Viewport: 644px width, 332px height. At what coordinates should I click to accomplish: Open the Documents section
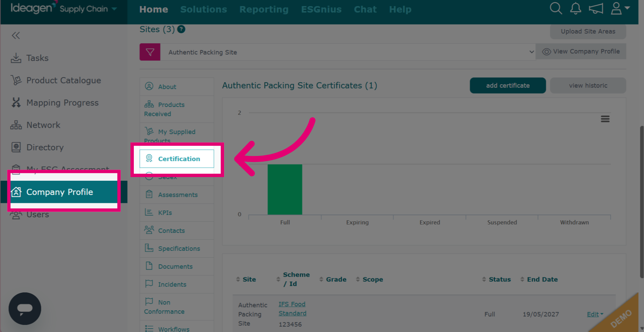[177, 266]
